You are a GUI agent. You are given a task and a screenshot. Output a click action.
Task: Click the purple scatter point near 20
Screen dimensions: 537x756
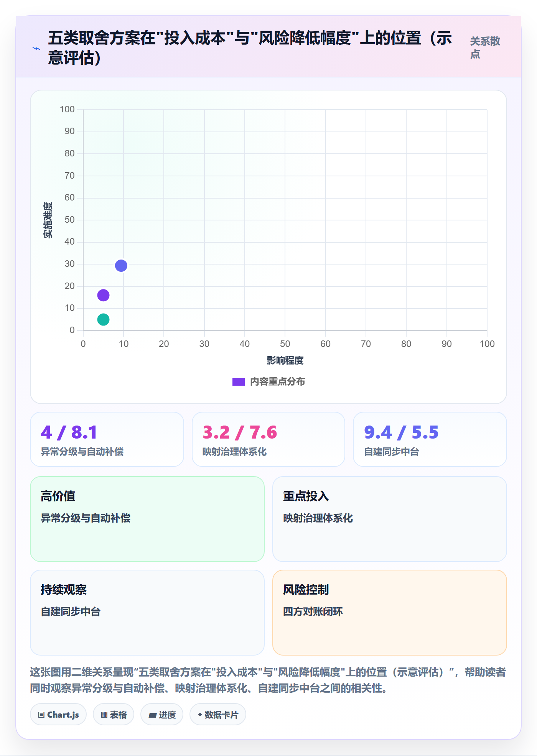104,295
